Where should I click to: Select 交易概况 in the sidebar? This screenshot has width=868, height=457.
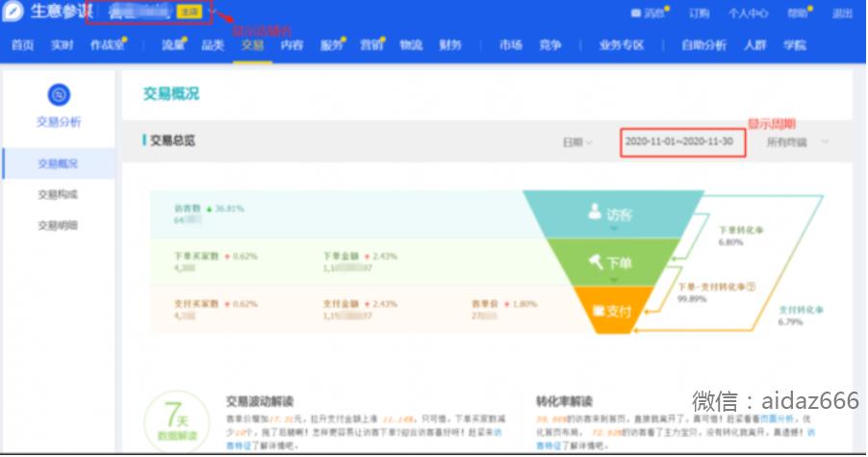58,164
